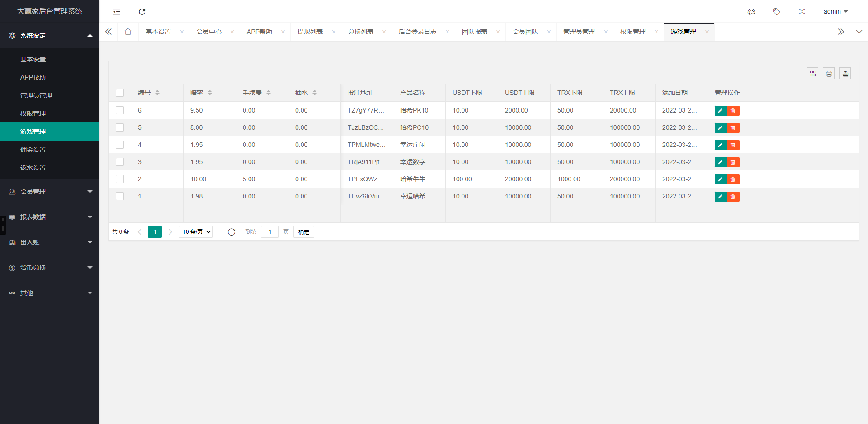This screenshot has height=424, width=868.
Task: Open 返水设置 in the sidebar
Action: 50,168
